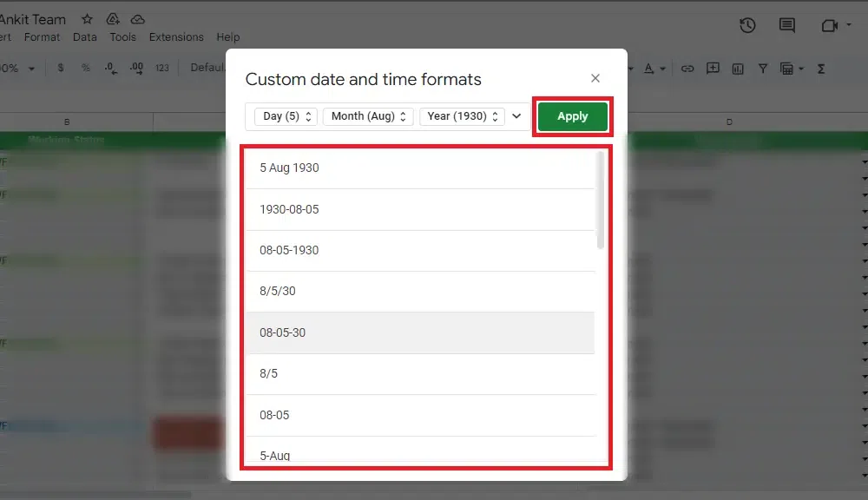868x500 pixels.
Task: Open the Year (1930) format dropdown
Action: [x=461, y=116]
